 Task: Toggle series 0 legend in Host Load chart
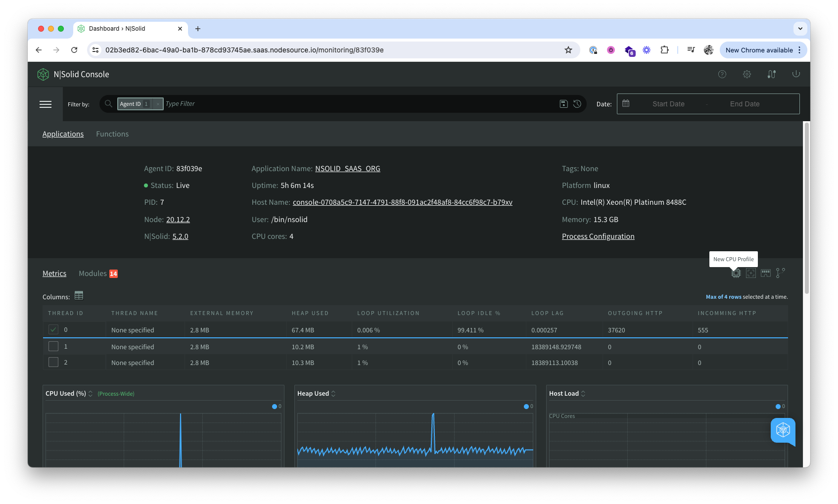point(780,407)
